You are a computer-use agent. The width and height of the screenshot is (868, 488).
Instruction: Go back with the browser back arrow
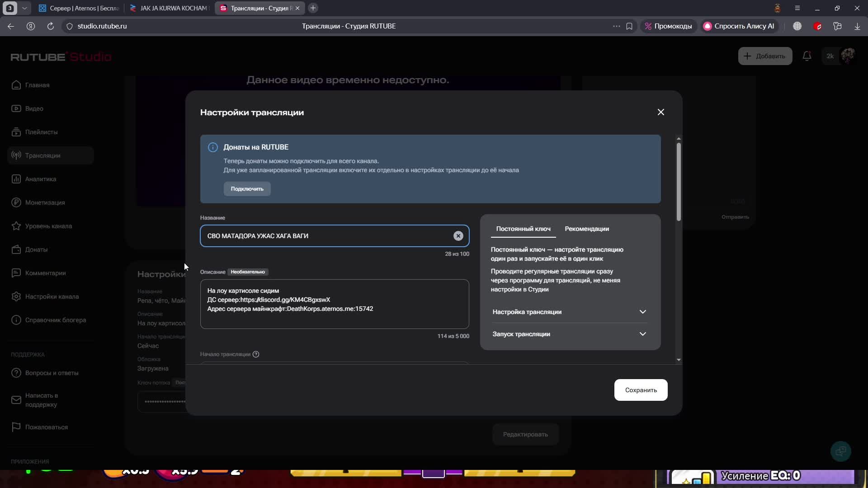pyautogui.click(x=11, y=26)
